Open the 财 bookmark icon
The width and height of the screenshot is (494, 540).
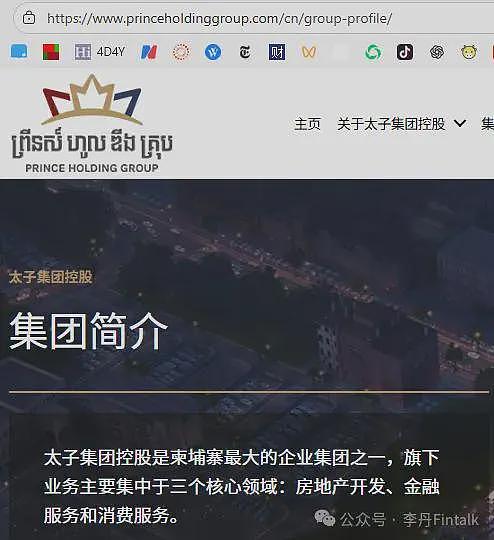pos(277,52)
